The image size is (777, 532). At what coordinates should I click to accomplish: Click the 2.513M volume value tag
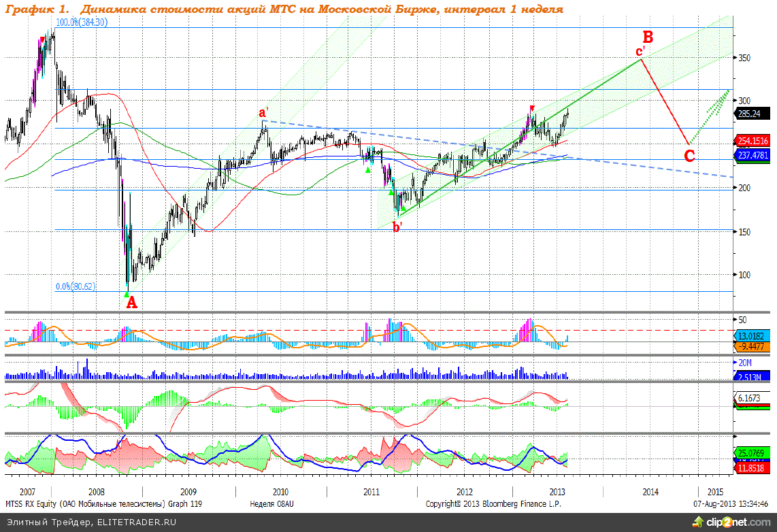[x=750, y=377]
